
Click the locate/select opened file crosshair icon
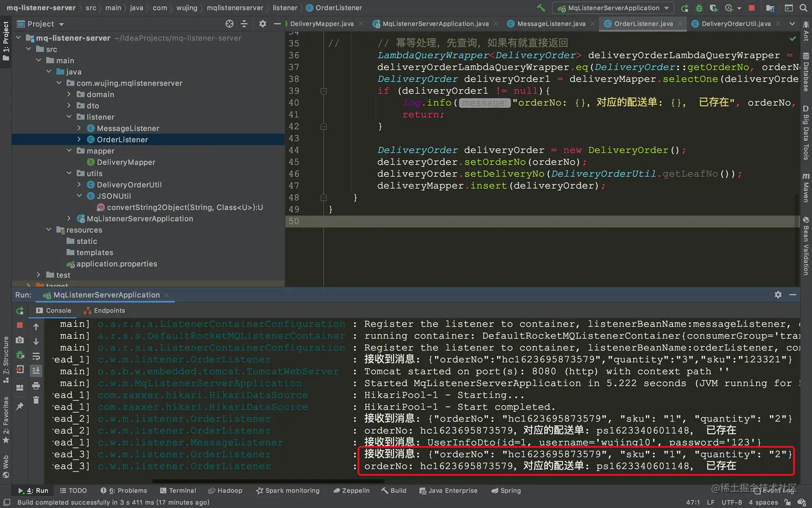click(229, 24)
